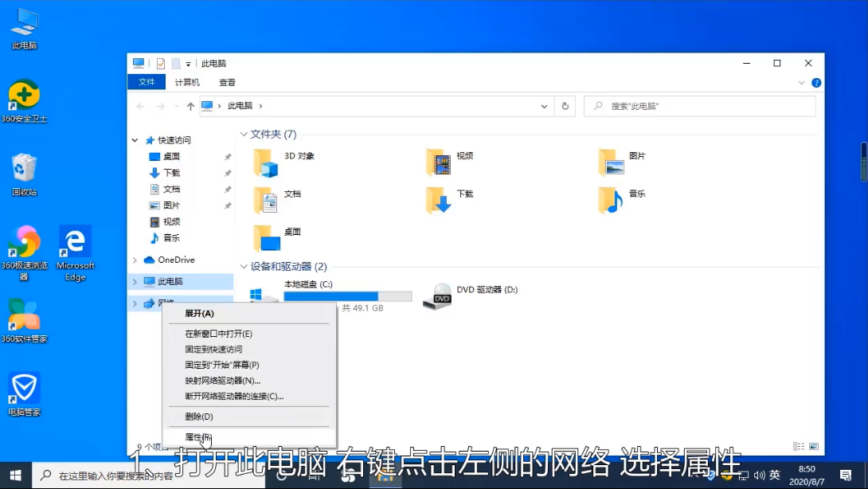This screenshot has height=489, width=868.
Task: Refresh the current location
Action: tap(565, 107)
